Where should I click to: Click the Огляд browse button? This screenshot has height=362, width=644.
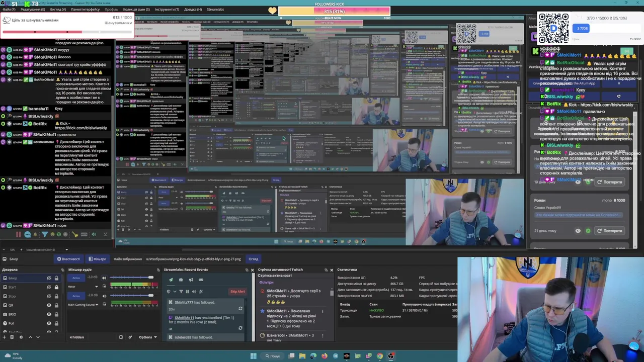(253, 259)
